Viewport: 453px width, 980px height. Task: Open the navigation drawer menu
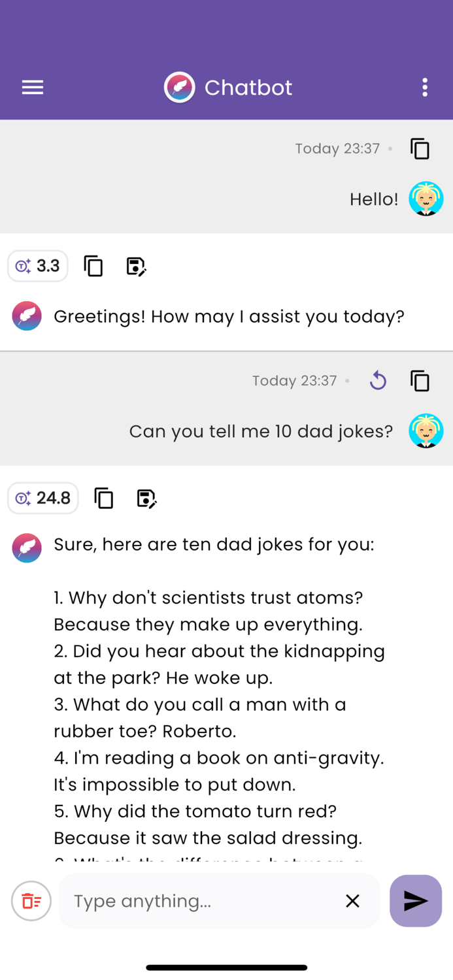[32, 87]
